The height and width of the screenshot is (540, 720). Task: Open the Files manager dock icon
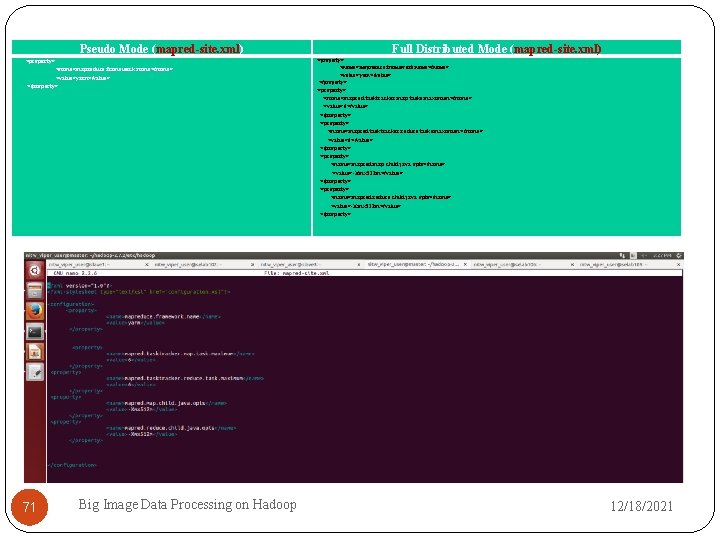point(35,291)
